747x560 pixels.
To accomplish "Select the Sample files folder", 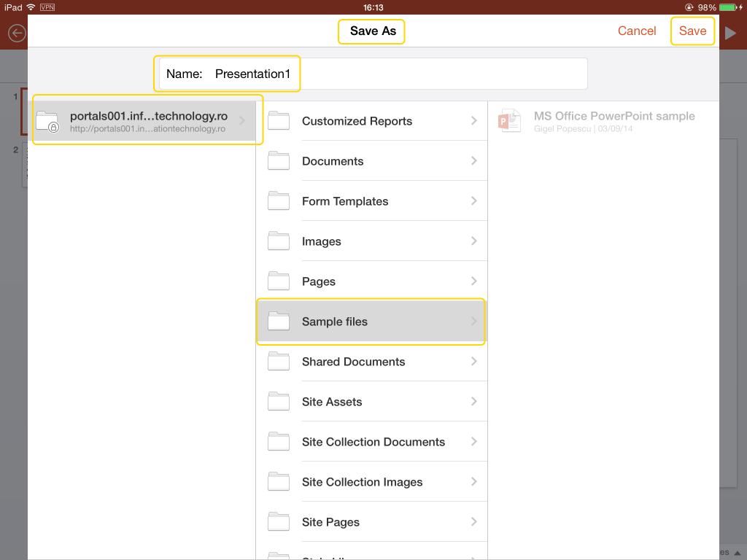I will [335, 322].
